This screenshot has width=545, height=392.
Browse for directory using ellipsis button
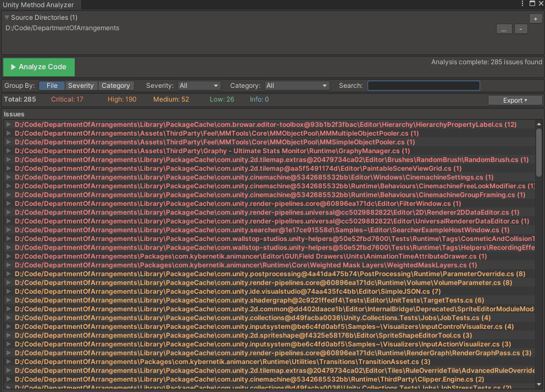(503, 29)
